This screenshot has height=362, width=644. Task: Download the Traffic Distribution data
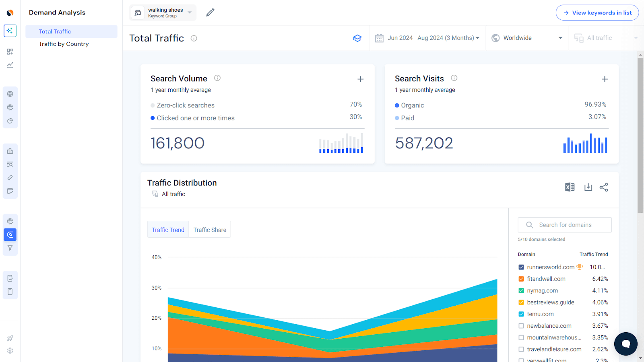tap(588, 187)
